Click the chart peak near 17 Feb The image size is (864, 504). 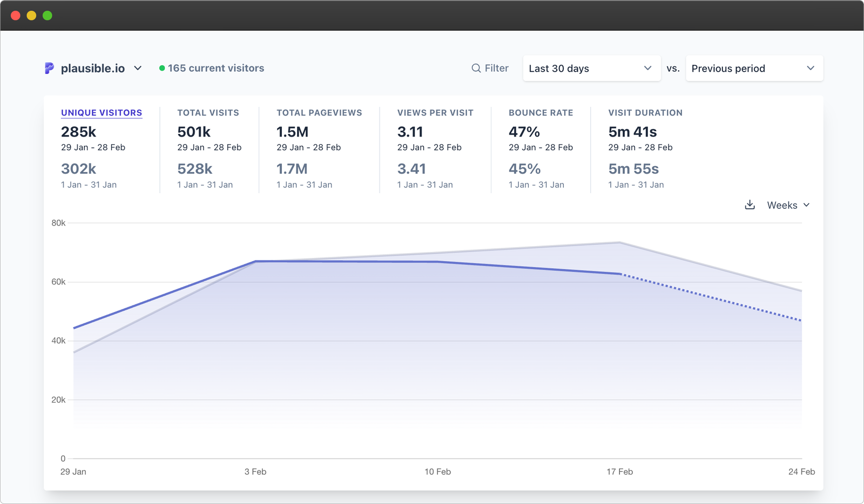point(619,242)
